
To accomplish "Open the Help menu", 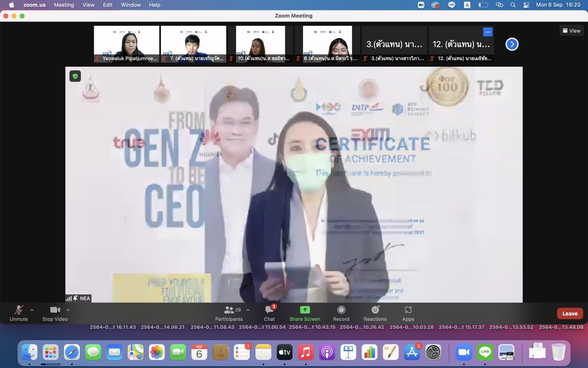I will (x=154, y=5).
